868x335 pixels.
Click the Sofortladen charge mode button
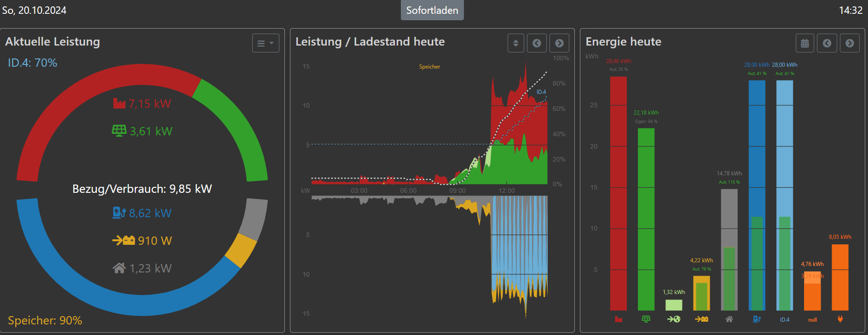pyautogui.click(x=432, y=10)
